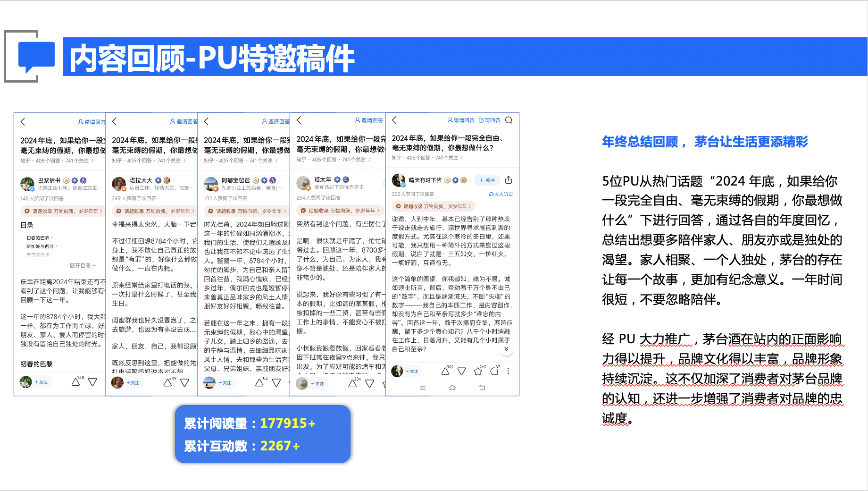Click the search magnifier in the rightmost screenshot

pos(509,120)
